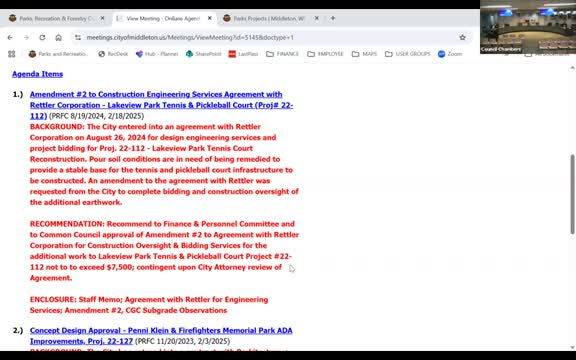This screenshot has height=360, width=576.
Task: Open the LastPass bookmark
Action: [243, 54]
